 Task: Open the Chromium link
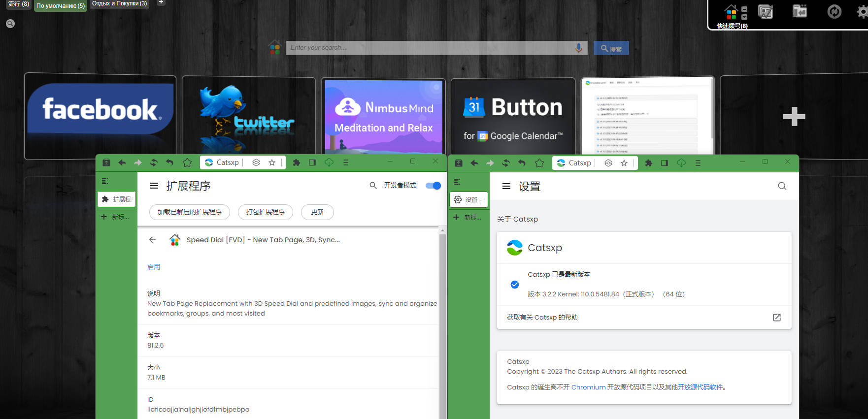tap(588, 387)
